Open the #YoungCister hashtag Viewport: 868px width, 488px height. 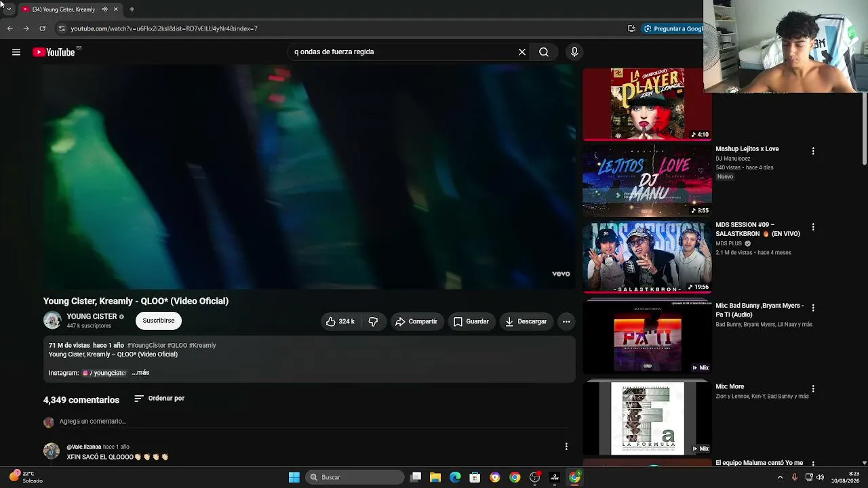click(146, 346)
